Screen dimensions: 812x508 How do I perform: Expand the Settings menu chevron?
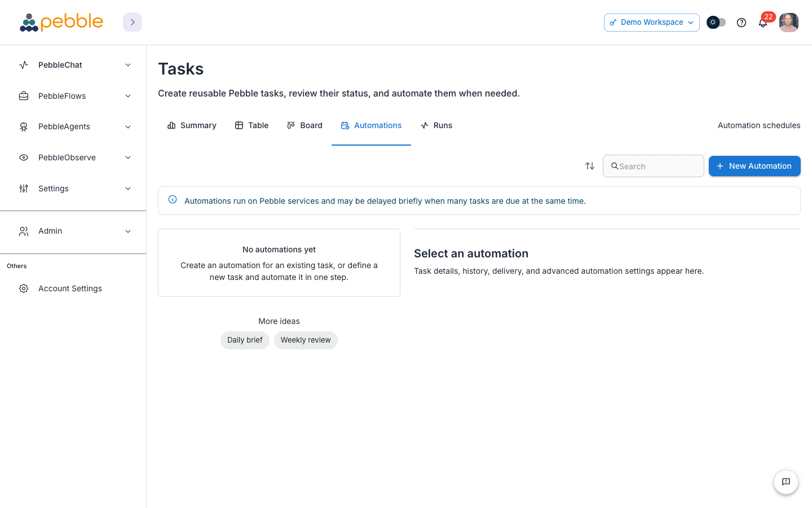[128, 189]
